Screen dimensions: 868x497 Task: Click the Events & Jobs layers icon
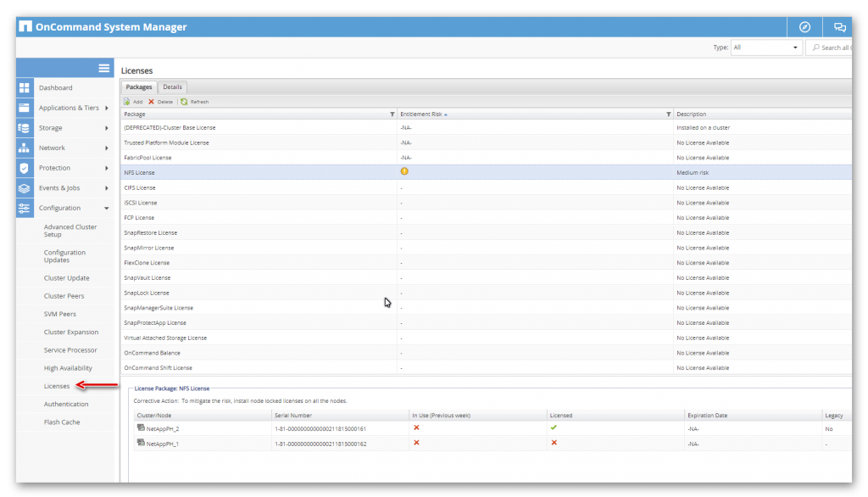pyautogui.click(x=23, y=187)
